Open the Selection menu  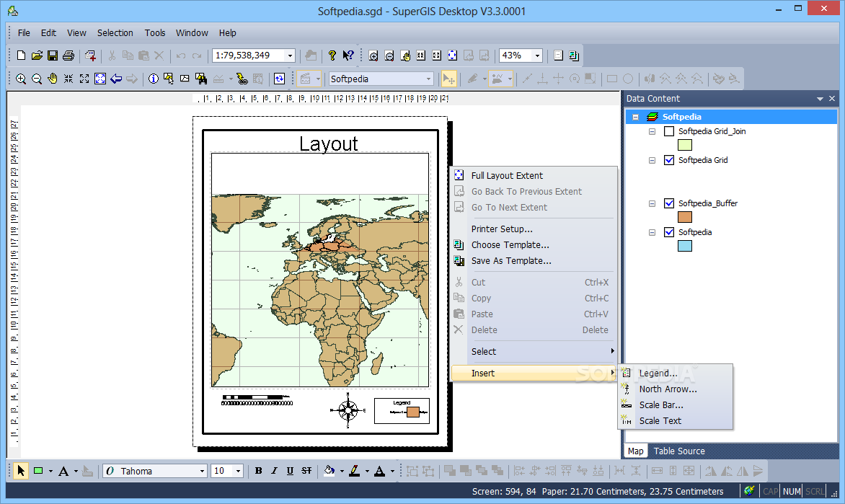click(115, 33)
